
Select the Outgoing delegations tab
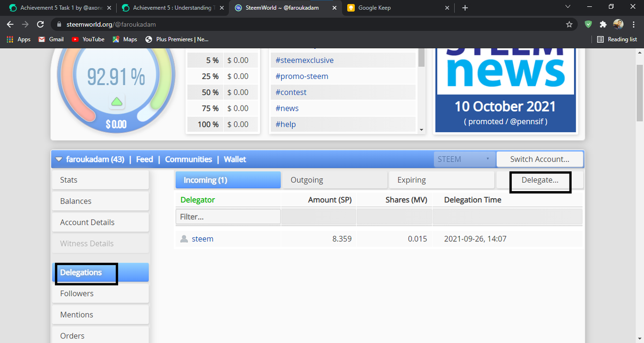coord(335,180)
